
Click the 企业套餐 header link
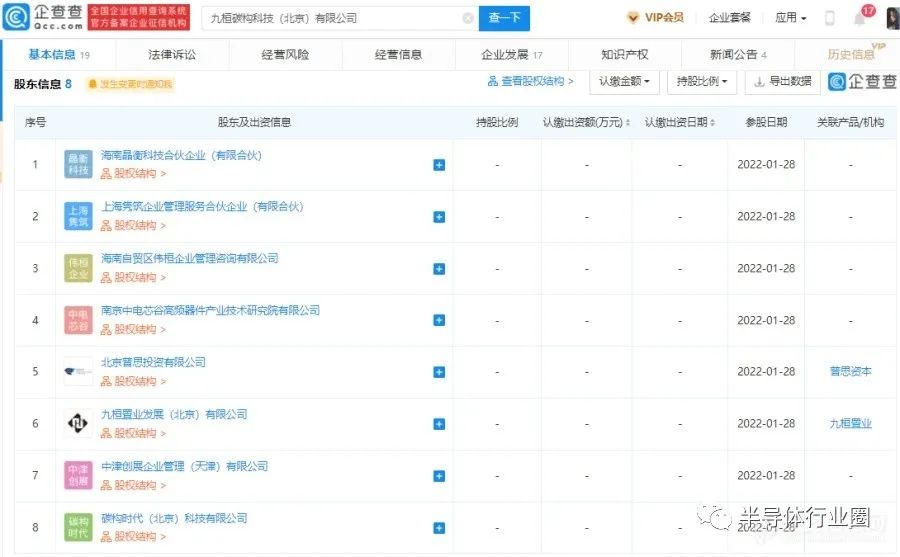coord(730,18)
